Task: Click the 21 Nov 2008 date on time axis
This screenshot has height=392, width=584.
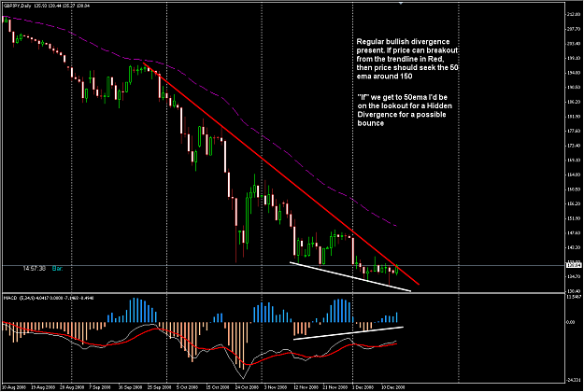Action: click(x=335, y=387)
